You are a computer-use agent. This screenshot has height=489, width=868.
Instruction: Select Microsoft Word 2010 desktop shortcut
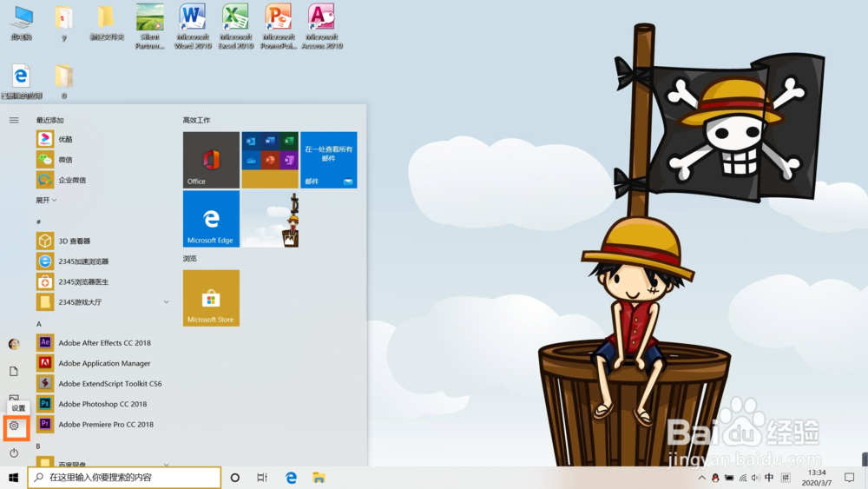click(193, 26)
